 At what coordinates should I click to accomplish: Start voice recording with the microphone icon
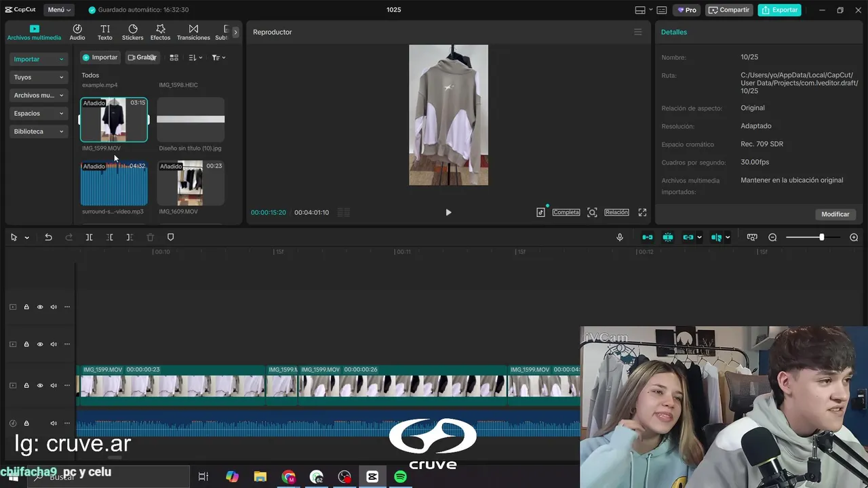(620, 237)
